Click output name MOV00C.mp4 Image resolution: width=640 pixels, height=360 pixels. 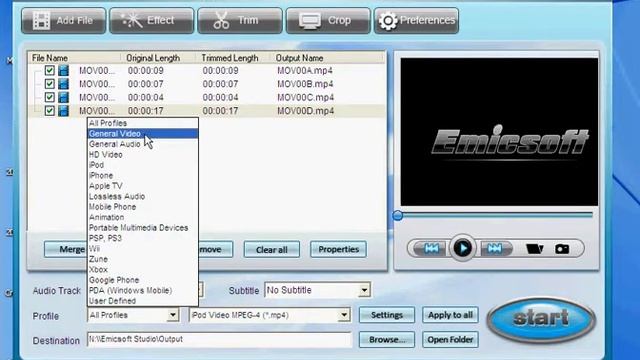(305, 98)
